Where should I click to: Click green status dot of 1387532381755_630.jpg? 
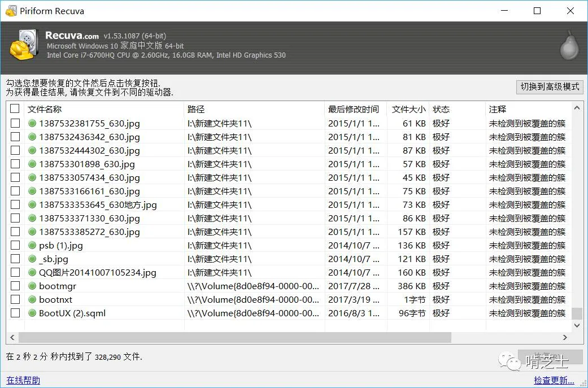pos(32,123)
